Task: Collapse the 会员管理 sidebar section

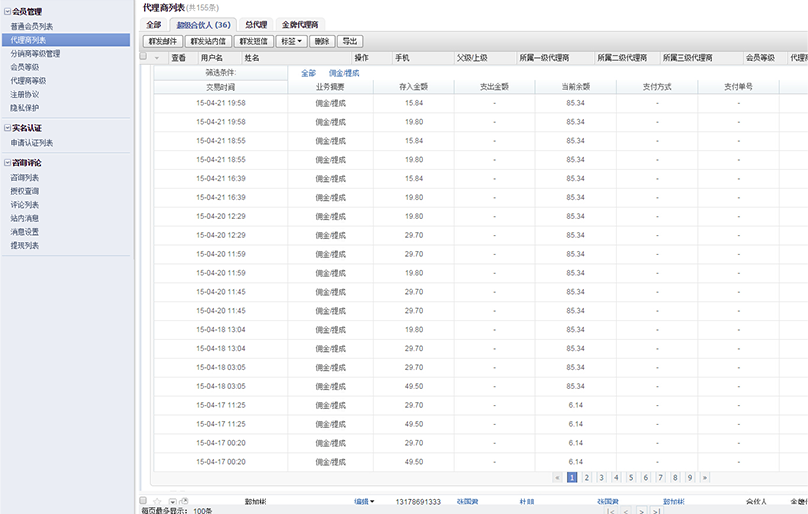Action: pyautogui.click(x=5, y=12)
